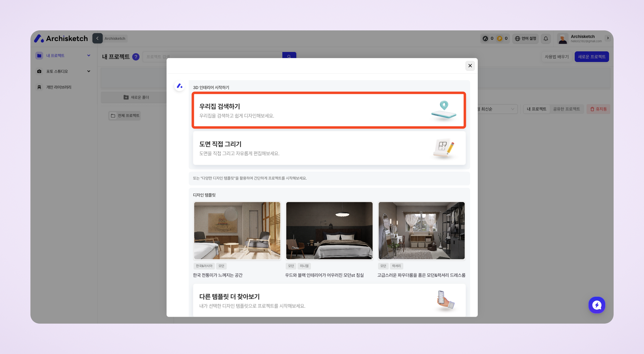Expand the 포토 스튜디오 sidebar chevron
Screen dimensions: 644x354
(89, 71)
